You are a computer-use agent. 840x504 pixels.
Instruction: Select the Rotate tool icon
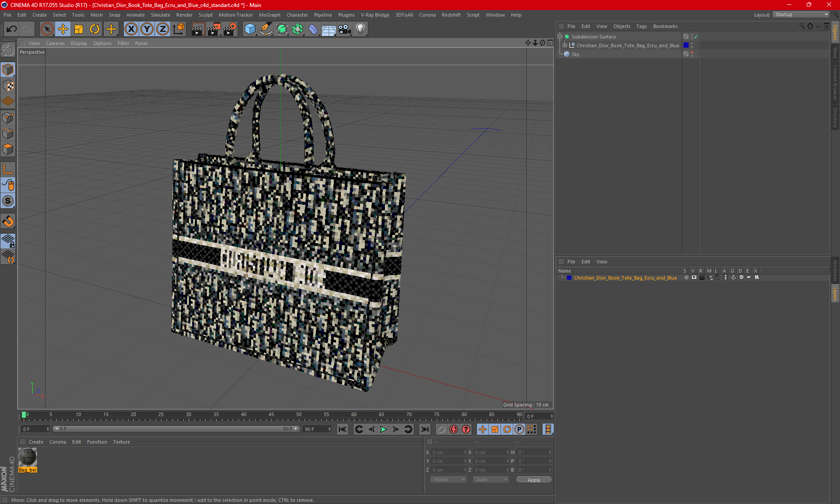tap(94, 29)
